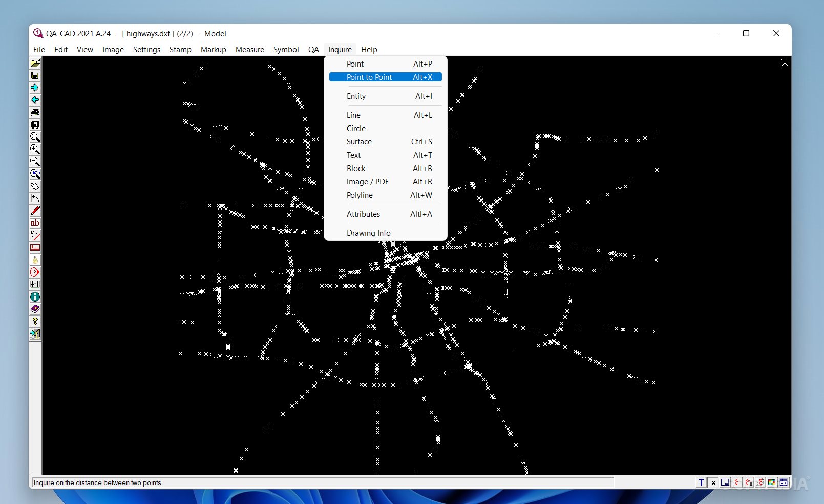824x504 pixels.
Task: Close the drawing with canvas X button
Action: (x=785, y=62)
